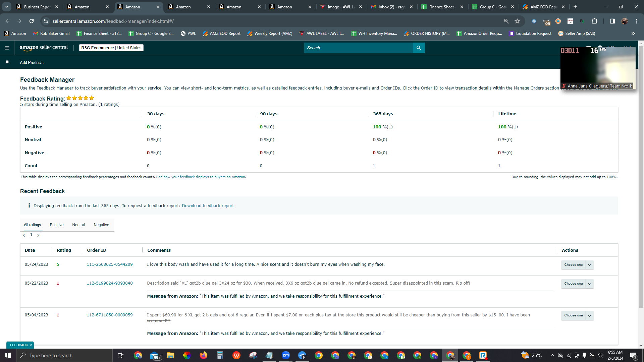Click the browser forward arrow
Image resolution: width=644 pixels, height=362 pixels.
pos(19,21)
